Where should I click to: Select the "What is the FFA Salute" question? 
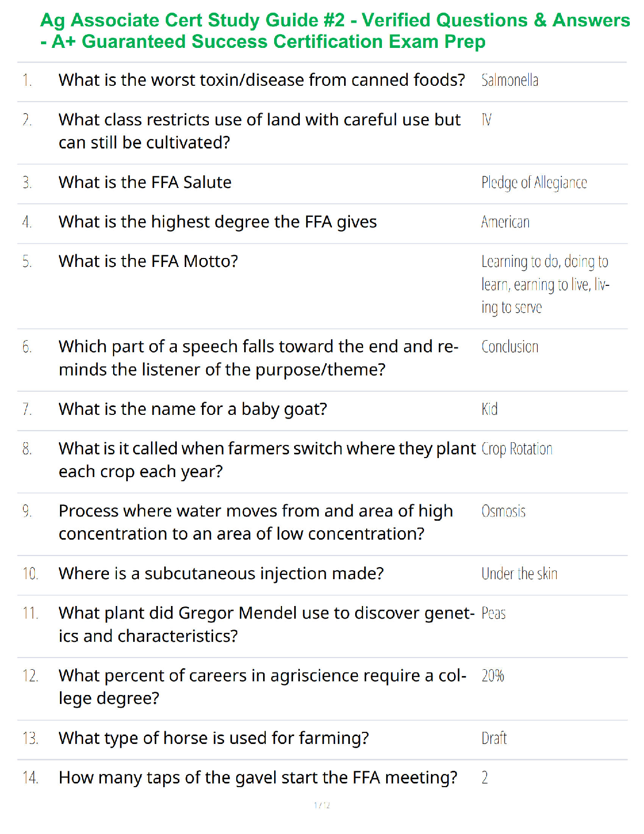click(x=145, y=182)
